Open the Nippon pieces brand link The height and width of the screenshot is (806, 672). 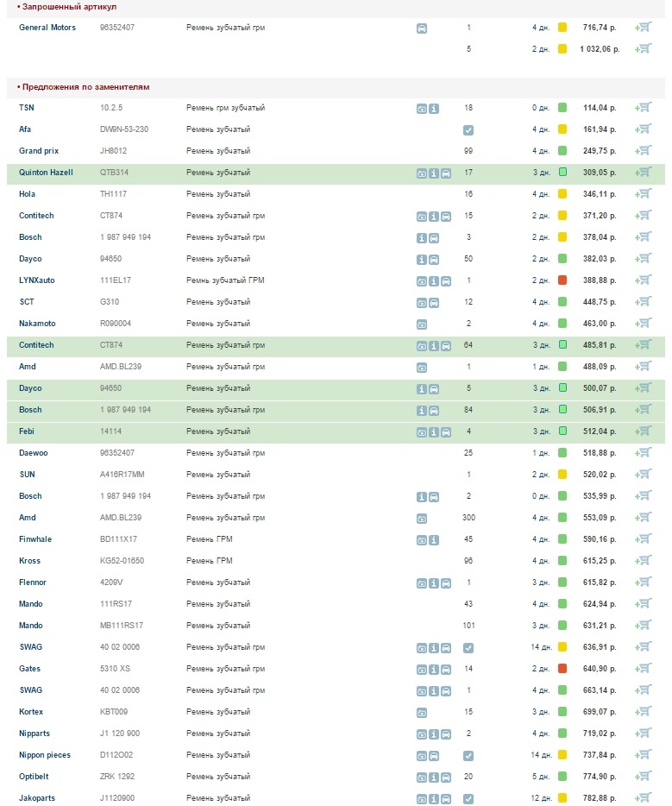coord(45,755)
